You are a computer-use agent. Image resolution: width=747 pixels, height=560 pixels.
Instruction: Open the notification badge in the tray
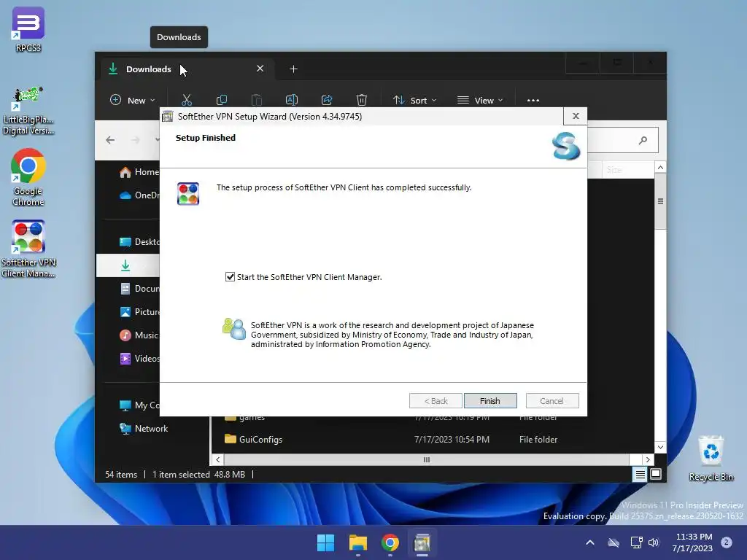pos(727,542)
